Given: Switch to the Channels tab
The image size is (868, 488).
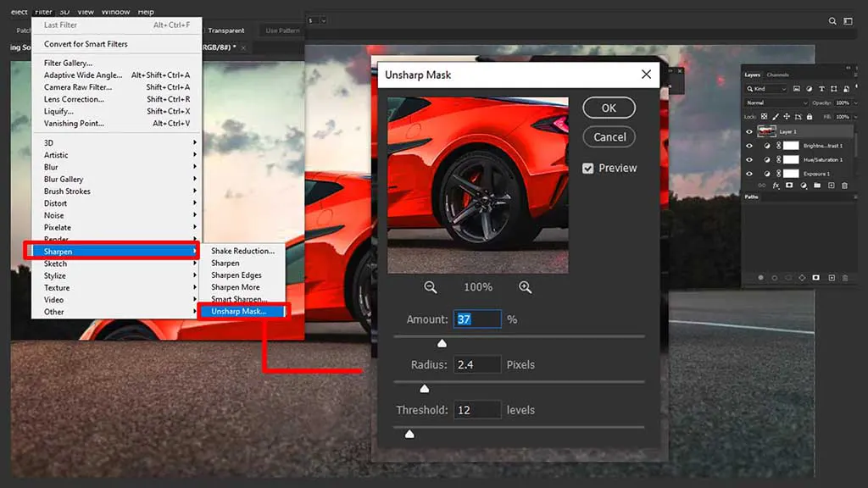Looking at the screenshot, I should pos(777,75).
